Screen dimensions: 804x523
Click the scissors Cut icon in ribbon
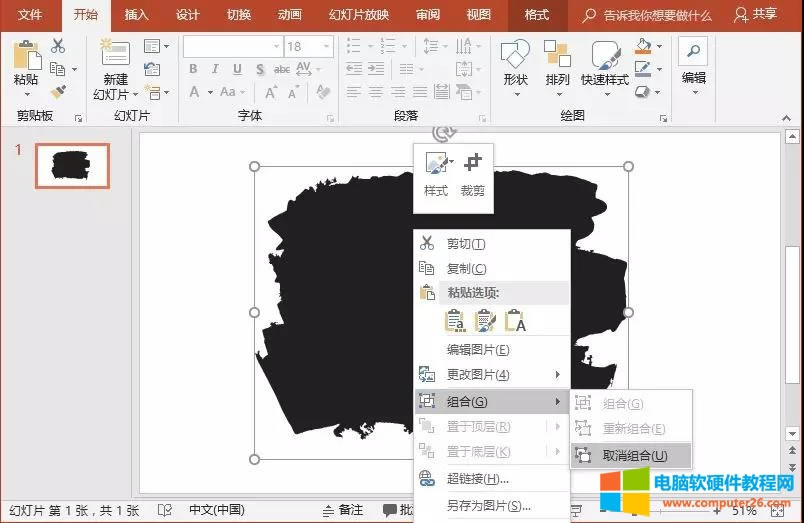point(58,46)
